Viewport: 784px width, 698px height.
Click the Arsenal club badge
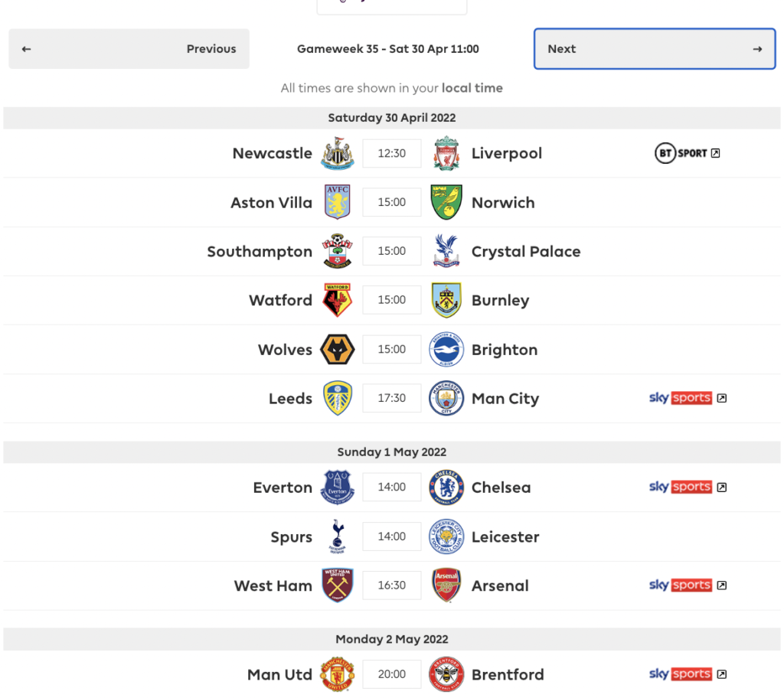(446, 585)
